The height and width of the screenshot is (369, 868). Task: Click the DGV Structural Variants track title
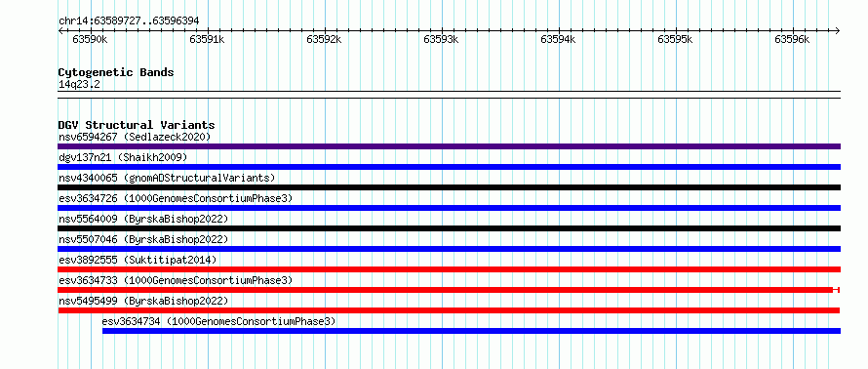[137, 125]
